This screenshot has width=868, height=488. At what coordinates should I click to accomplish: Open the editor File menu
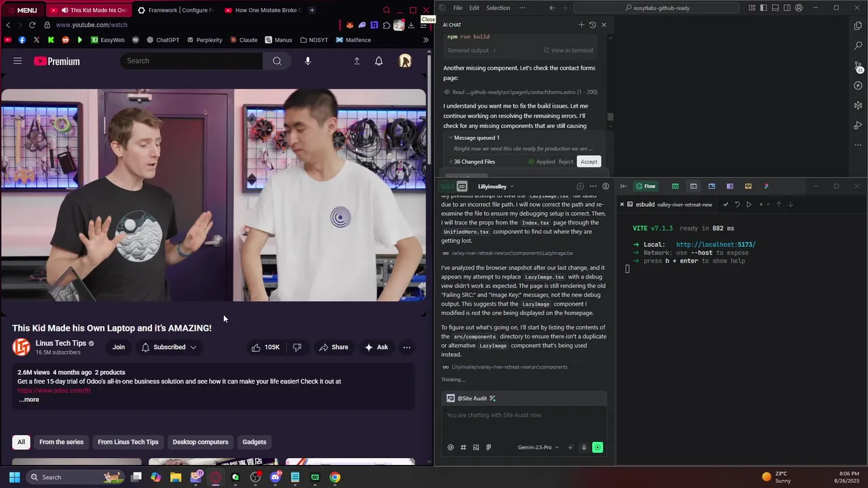click(458, 8)
